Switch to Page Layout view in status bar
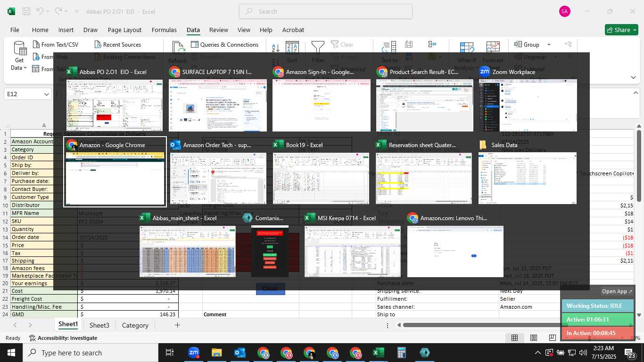Image resolution: width=644 pixels, height=362 pixels. click(x=533, y=338)
